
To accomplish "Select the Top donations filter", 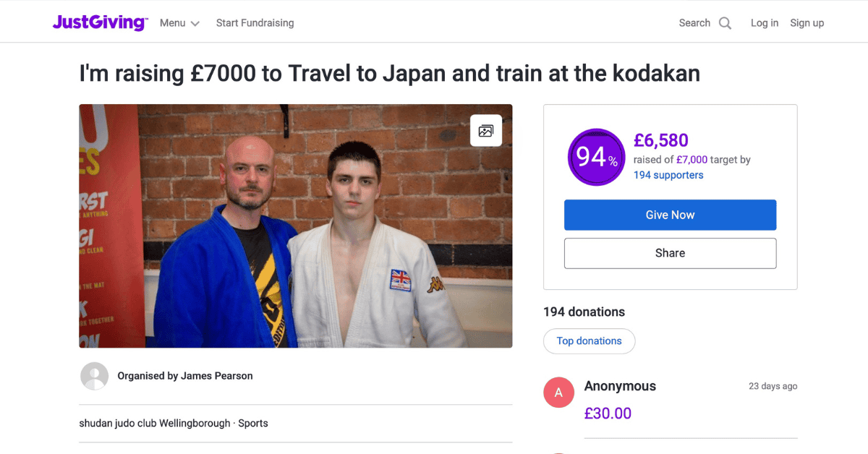I will (589, 341).
